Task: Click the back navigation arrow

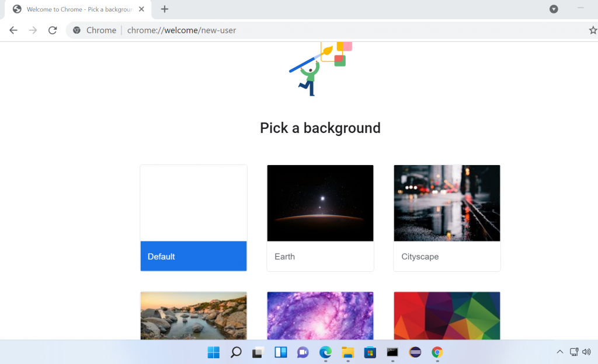Action: pos(13,30)
